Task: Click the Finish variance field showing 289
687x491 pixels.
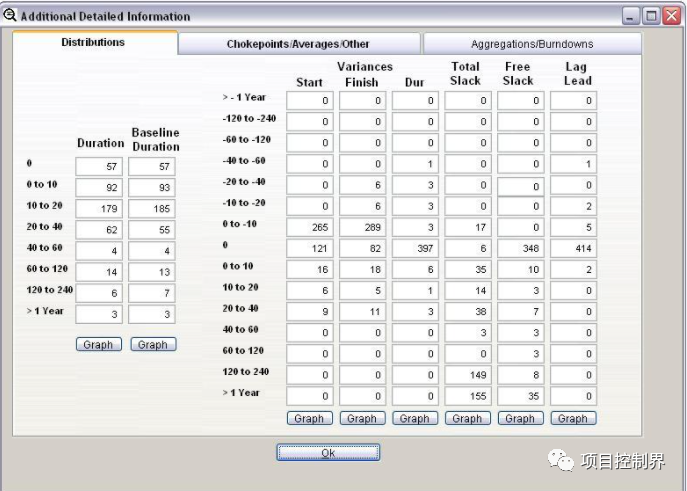Action: pos(362,227)
